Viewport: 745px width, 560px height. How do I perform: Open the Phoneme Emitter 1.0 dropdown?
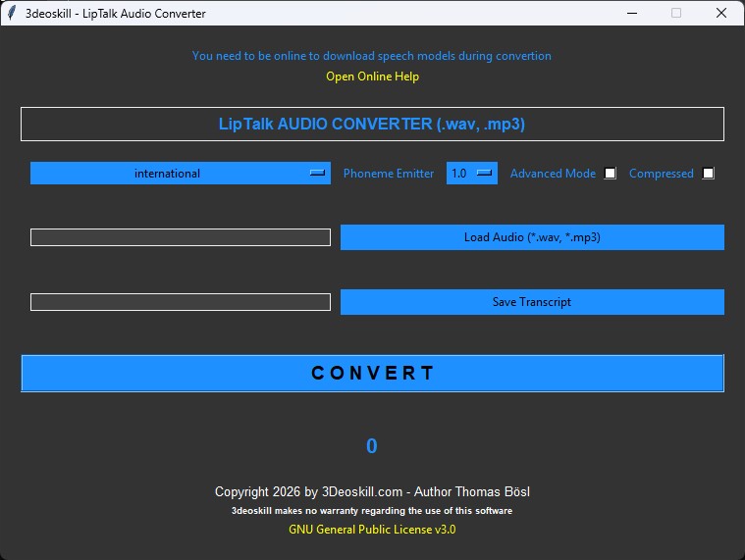(472, 174)
